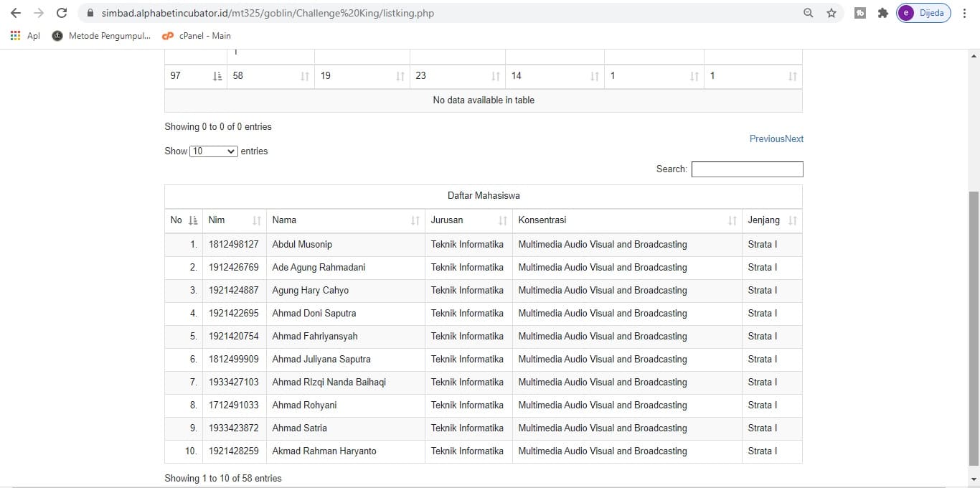Viewport: 980px width, 488px height.
Task: Click the Previous pagination link
Action: (x=766, y=139)
